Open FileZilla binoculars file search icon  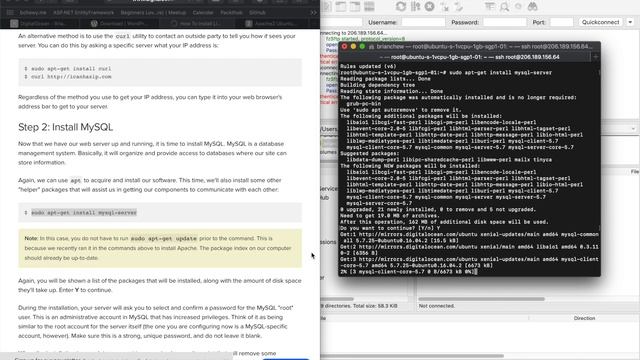tap(532, 6)
